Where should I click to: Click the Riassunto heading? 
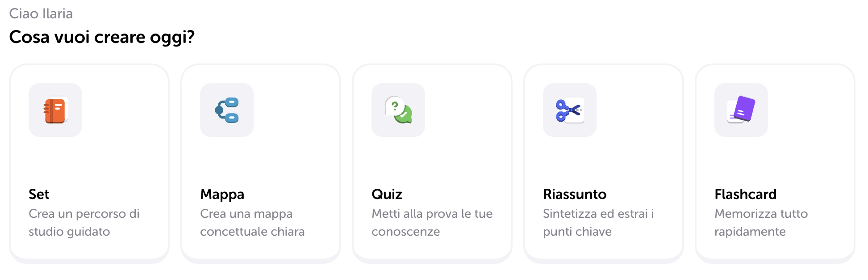click(x=575, y=194)
